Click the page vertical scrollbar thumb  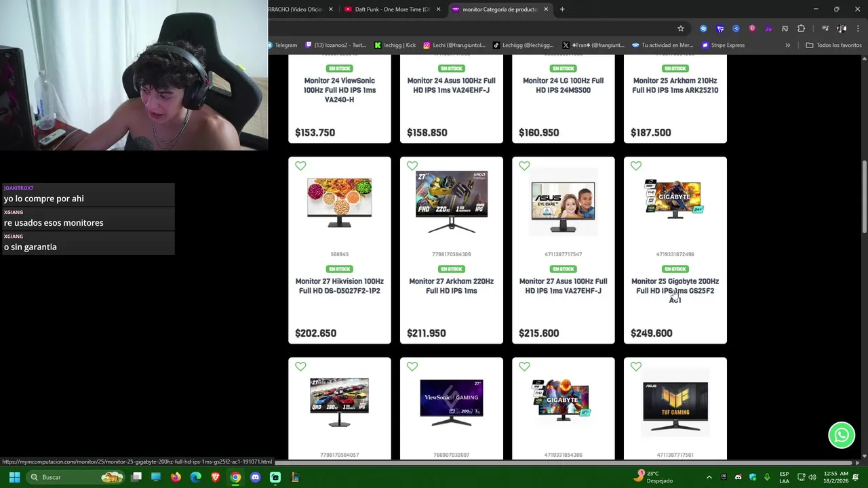864,197
